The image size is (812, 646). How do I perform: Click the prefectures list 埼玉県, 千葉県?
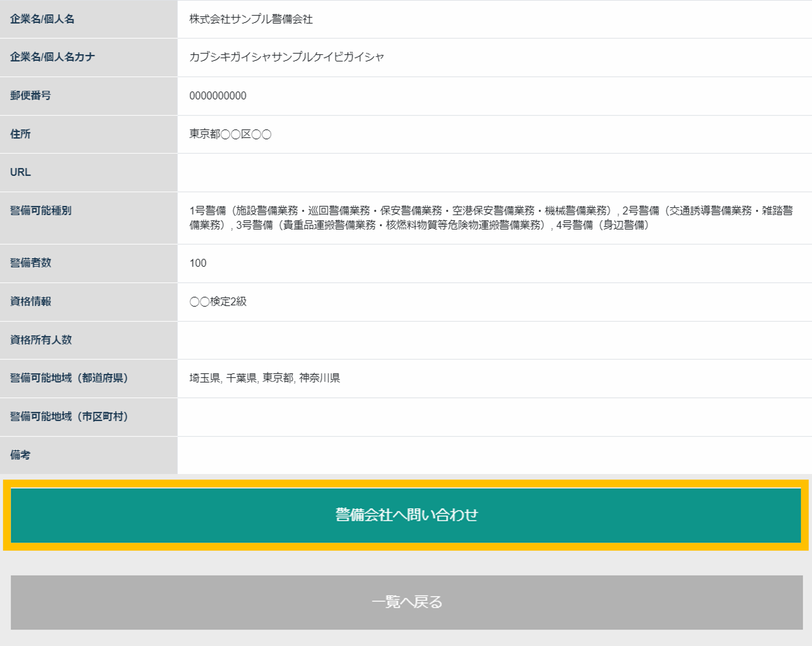click(264, 378)
